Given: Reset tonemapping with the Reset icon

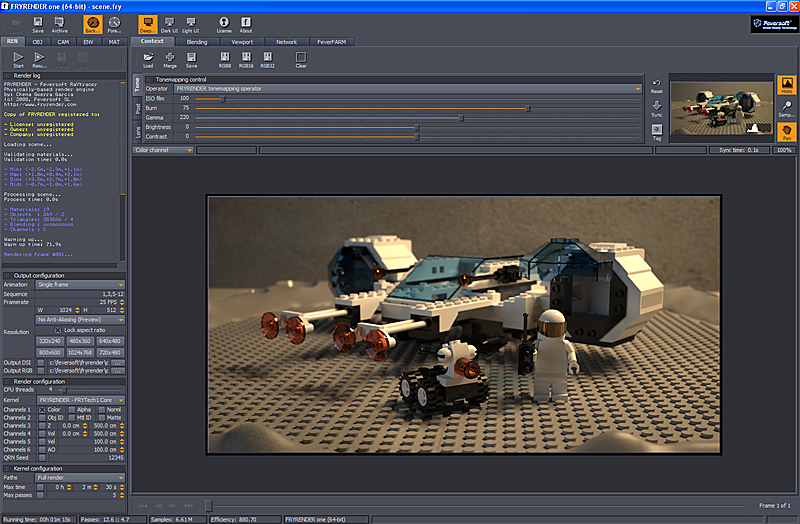Looking at the screenshot, I should point(656,85).
